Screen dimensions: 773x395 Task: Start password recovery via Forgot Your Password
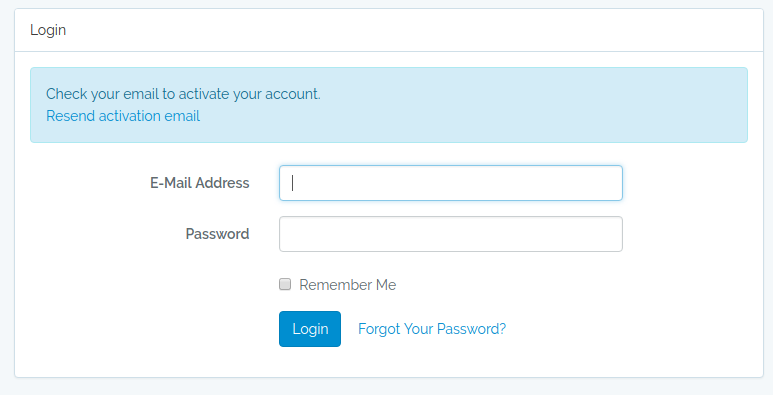click(x=432, y=329)
